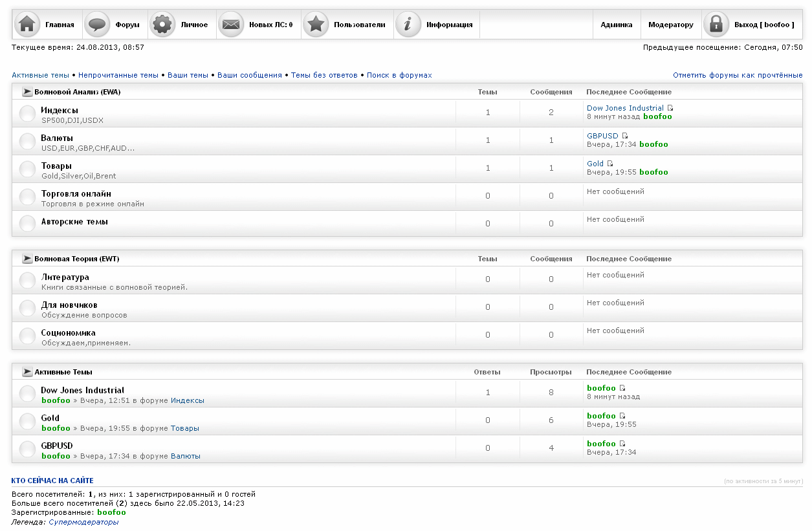Click the gear icon for Личное
This screenshot has width=812, height=531.
162,25
